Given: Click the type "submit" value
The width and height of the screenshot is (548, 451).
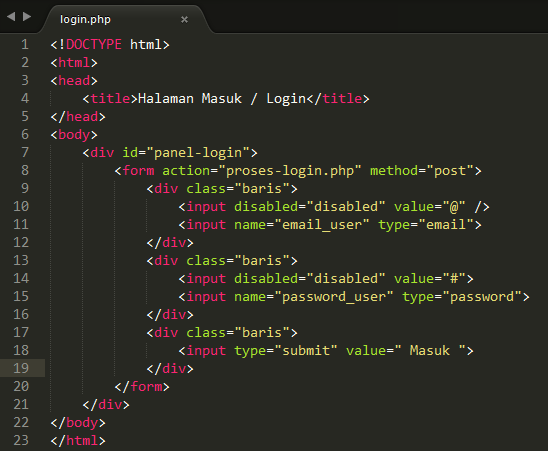Looking at the screenshot, I should [x=306, y=351].
